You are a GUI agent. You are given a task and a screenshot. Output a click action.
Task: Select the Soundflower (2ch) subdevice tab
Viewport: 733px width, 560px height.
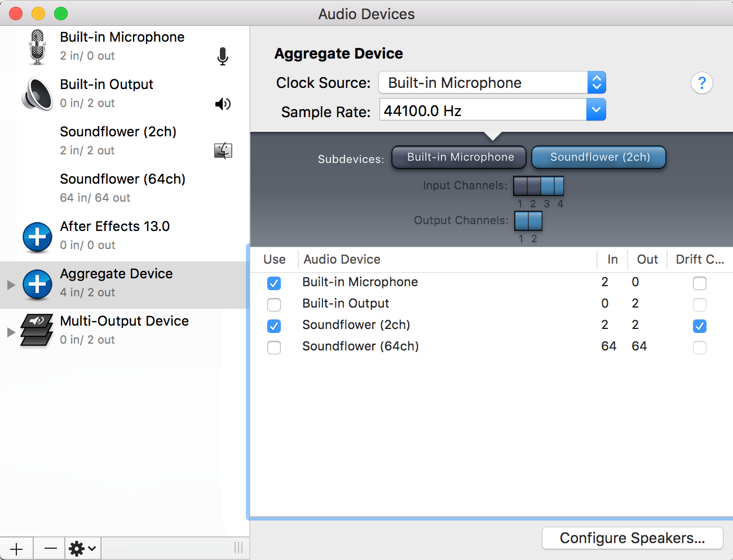[x=599, y=157]
